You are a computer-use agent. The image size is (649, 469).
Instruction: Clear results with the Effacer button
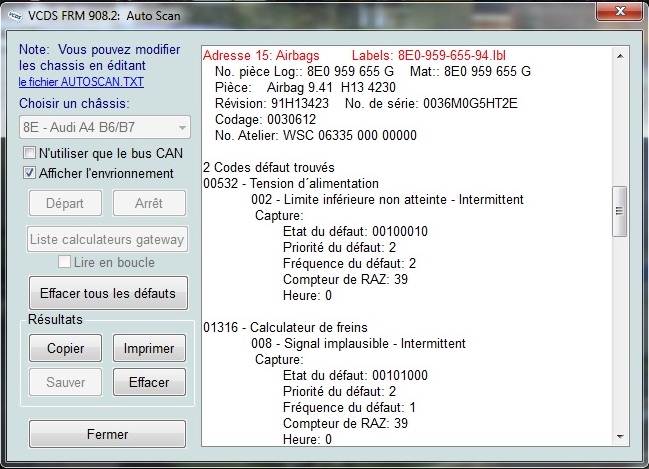click(x=149, y=382)
